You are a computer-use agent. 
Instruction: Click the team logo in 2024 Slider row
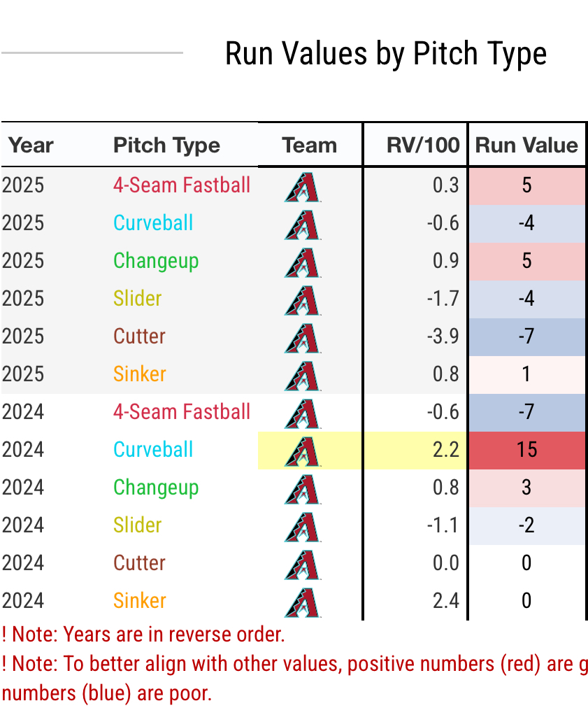(x=303, y=526)
